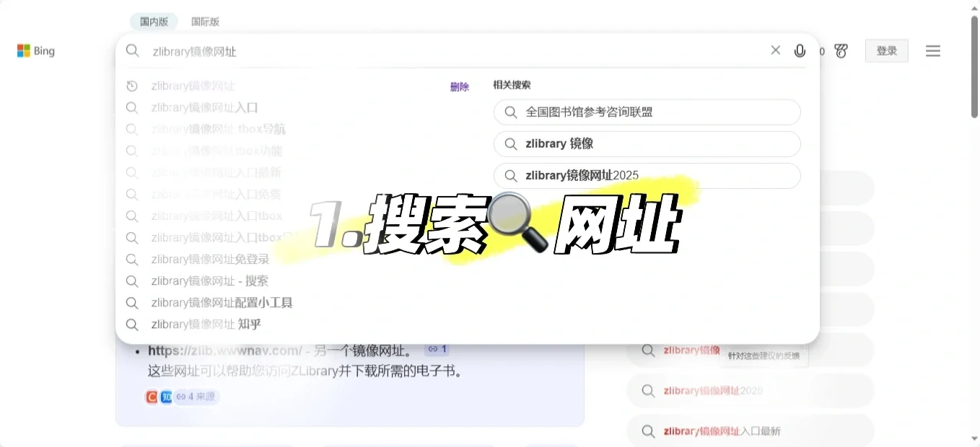Click the 针对这些建议的反馈 feedback label
The width and height of the screenshot is (980, 447).
763,355
